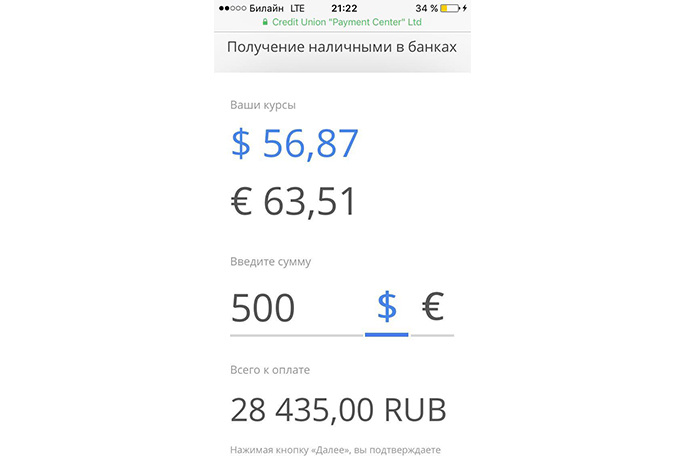Click the blue underline beneath dollar sign
The width and height of the screenshot is (683, 456).
coord(386,334)
